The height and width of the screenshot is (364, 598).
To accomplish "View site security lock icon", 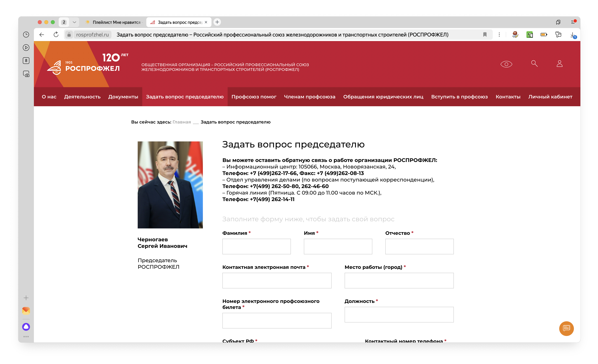I will coord(69,35).
